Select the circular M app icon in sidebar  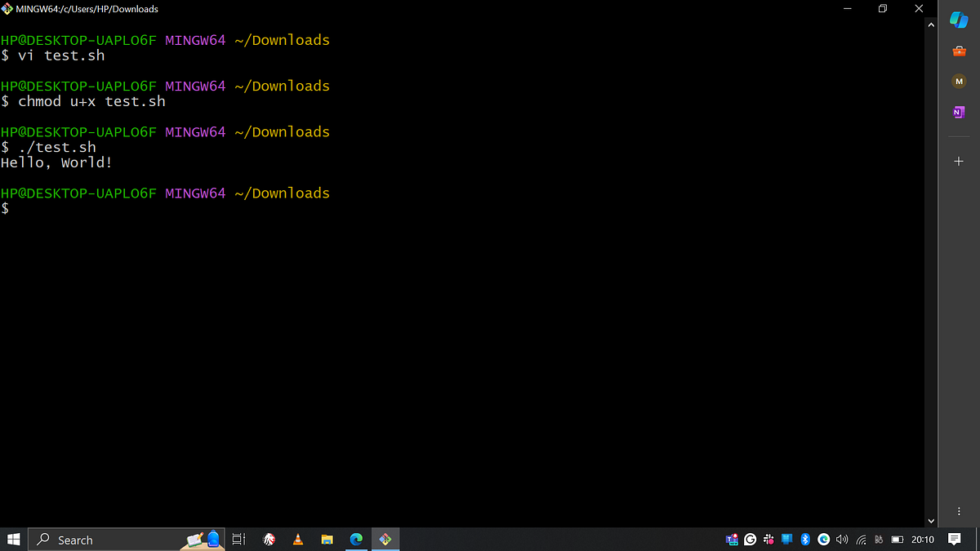point(959,81)
